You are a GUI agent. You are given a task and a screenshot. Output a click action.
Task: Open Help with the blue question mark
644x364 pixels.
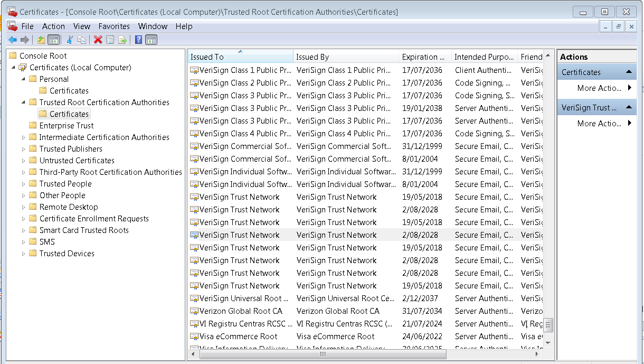(138, 40)
